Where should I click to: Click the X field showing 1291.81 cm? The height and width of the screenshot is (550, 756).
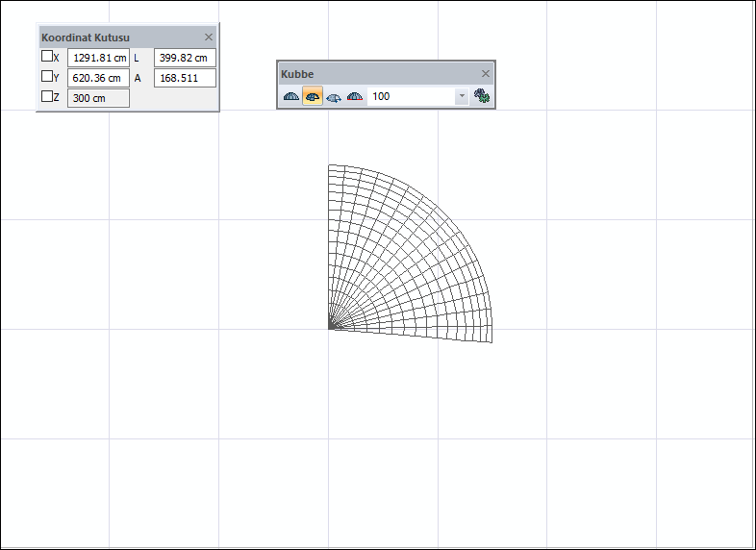pos(98,58)
